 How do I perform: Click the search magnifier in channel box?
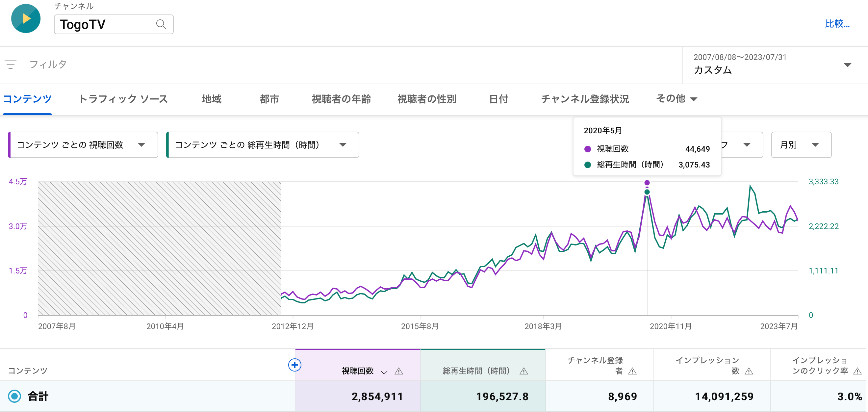[161, 24]
